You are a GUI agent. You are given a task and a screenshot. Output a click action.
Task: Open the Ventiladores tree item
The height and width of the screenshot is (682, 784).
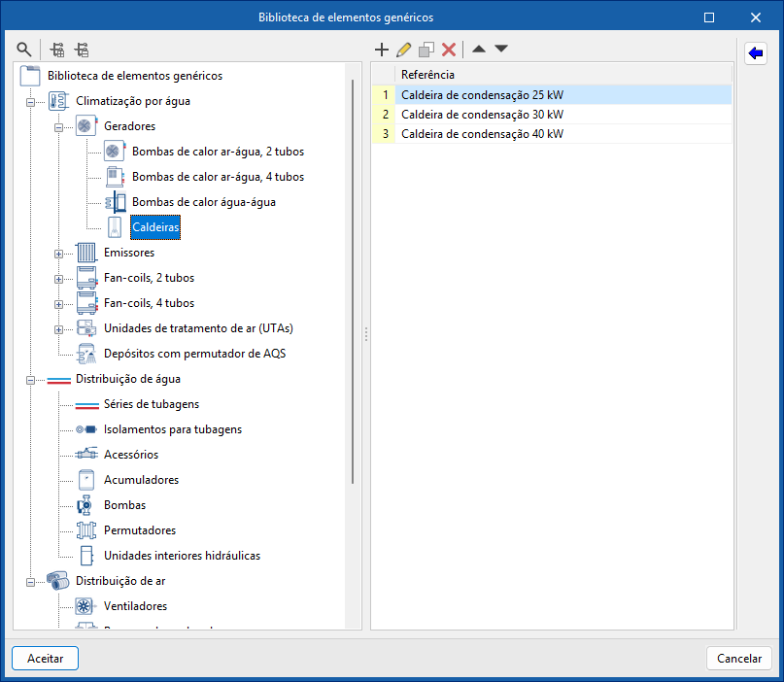135,606
